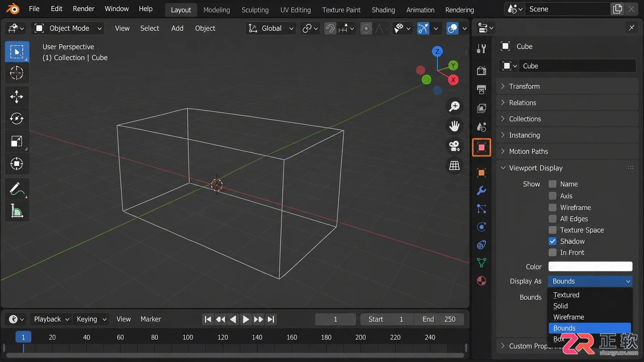644x362 pixels.
Task: Enable the Name show checkbox
Action: tap(553, 184)
